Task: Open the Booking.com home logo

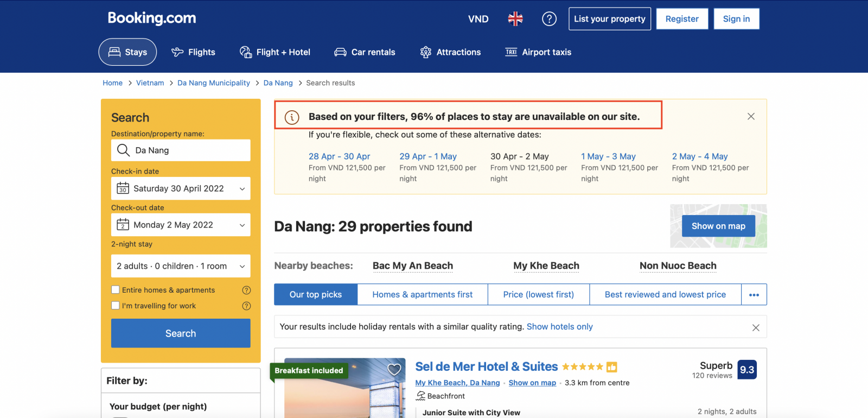Action: point(152,18)
